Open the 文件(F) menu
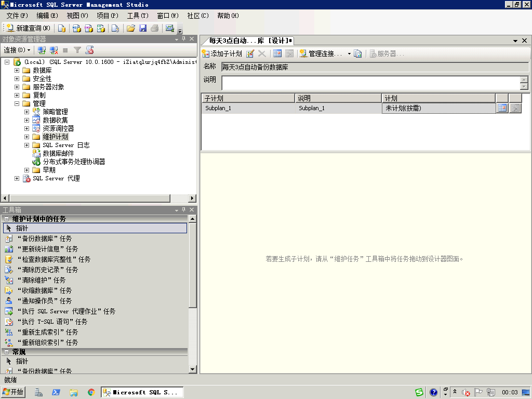This screenshot has width=532, height=399. tap(17, 16)
